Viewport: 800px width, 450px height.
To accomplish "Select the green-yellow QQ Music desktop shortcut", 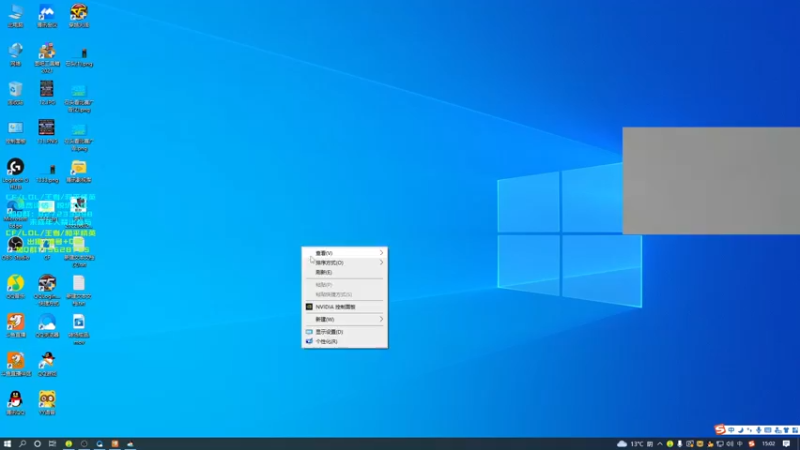I will pos(15,287).
